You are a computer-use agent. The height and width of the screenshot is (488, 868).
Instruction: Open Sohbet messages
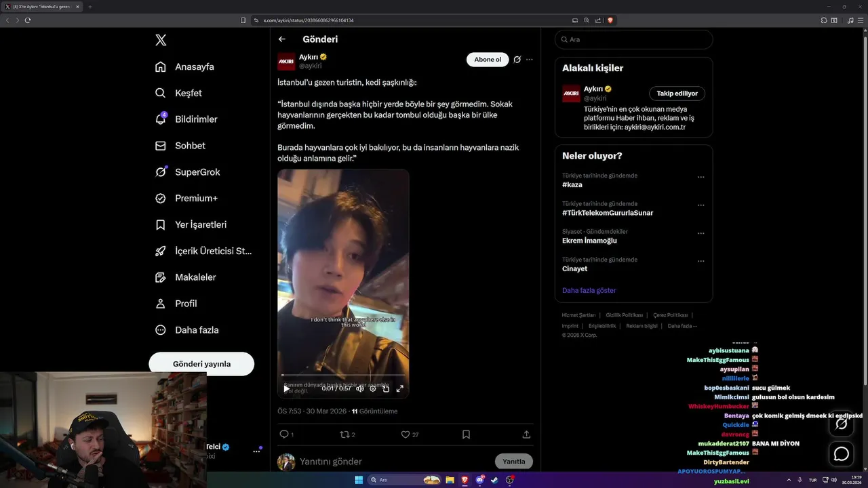180,146
